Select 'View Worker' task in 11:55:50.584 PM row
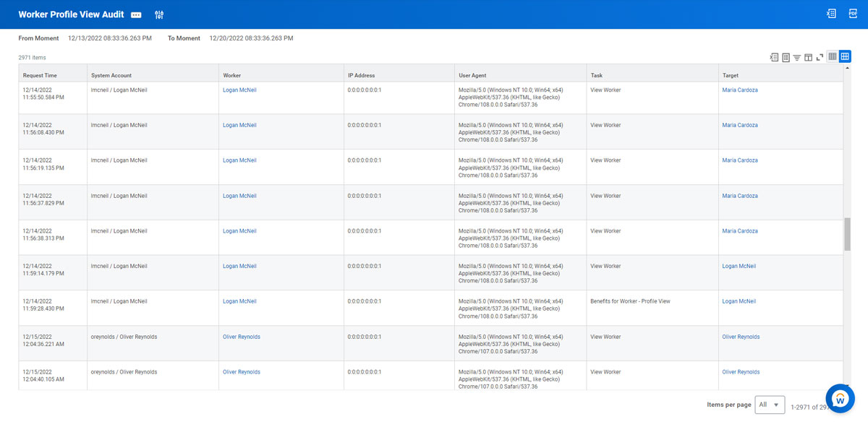868x427 pixels. coord(605,90)
